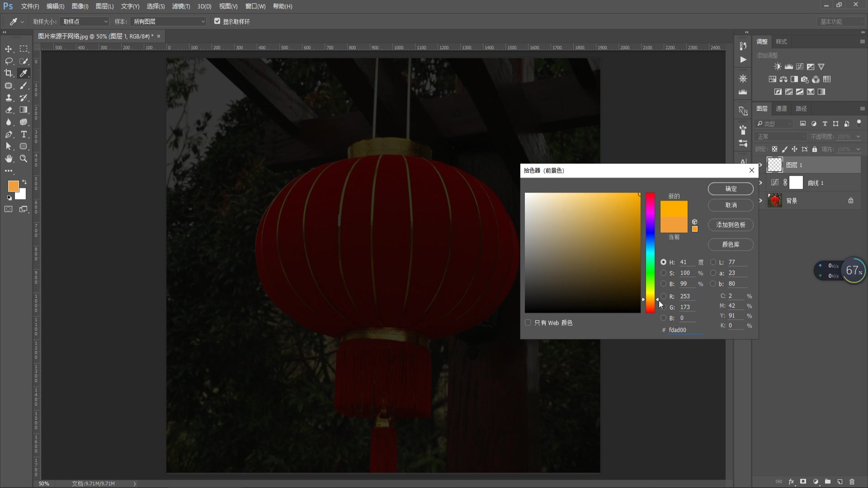Open the Filter (滤镜) menu
This screenshot has height=488, width=868.
(x=181, y=6)
